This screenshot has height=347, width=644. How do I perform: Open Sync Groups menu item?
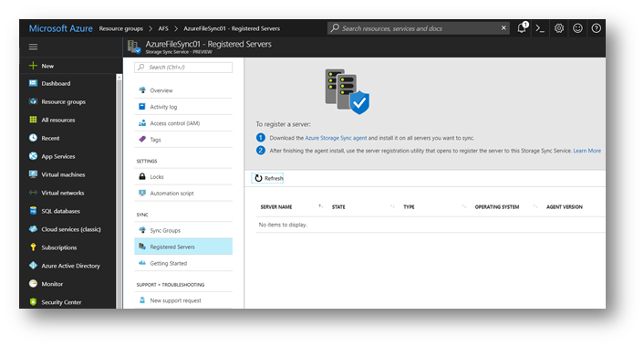coord(183,230)
